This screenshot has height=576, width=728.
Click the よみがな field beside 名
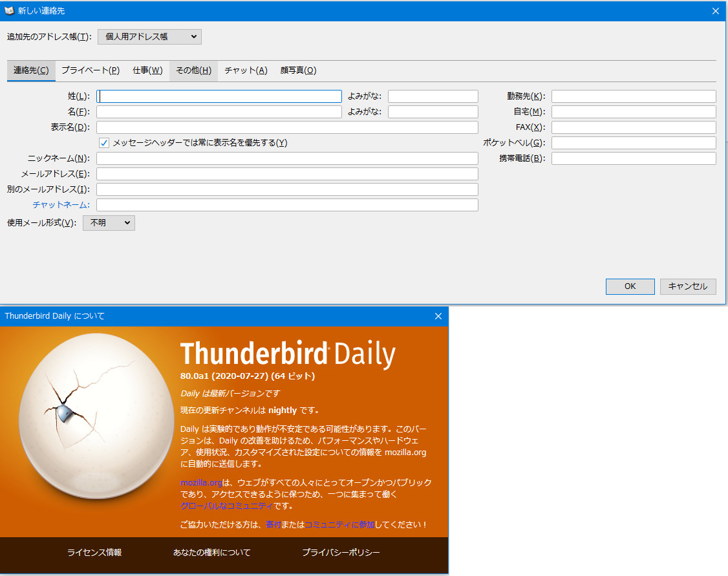click(433, 112)
